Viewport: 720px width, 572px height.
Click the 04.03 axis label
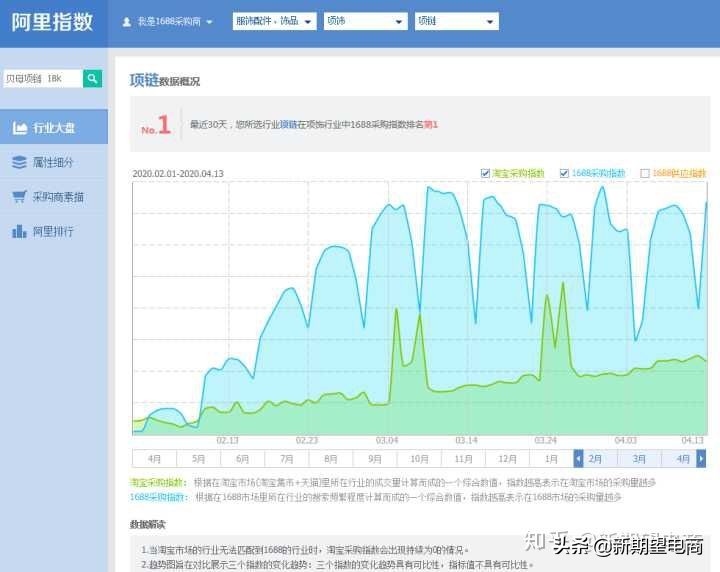pos(625,440)
